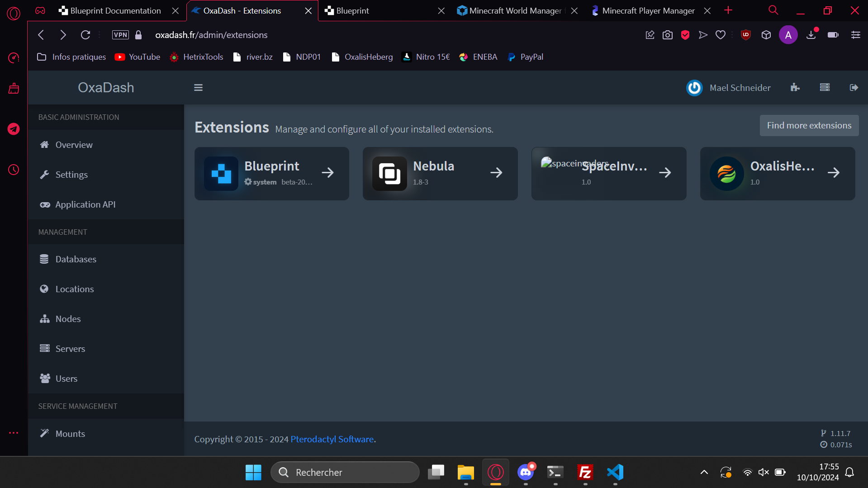
Task: Click the browser forward arrow
Action: point(63,35)
